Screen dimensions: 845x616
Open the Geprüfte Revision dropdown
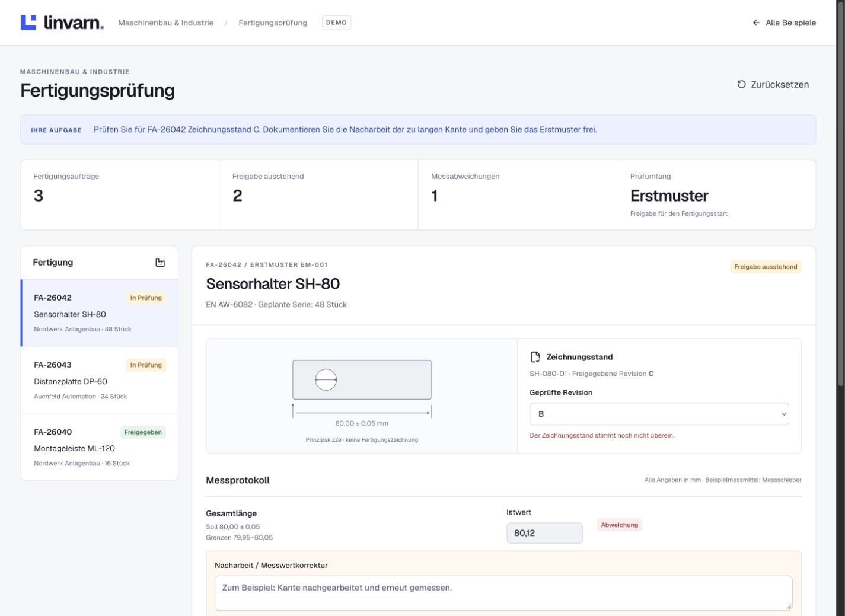pos(659,414)
